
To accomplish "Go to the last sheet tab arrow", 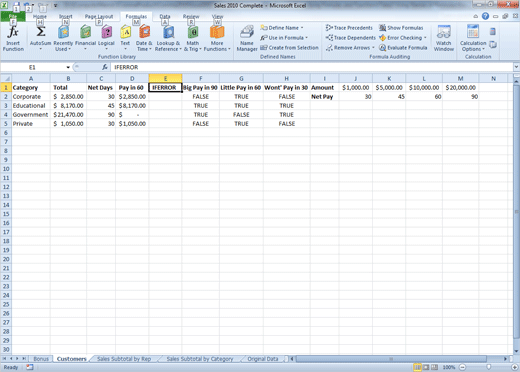I will (x=24, y=359).
